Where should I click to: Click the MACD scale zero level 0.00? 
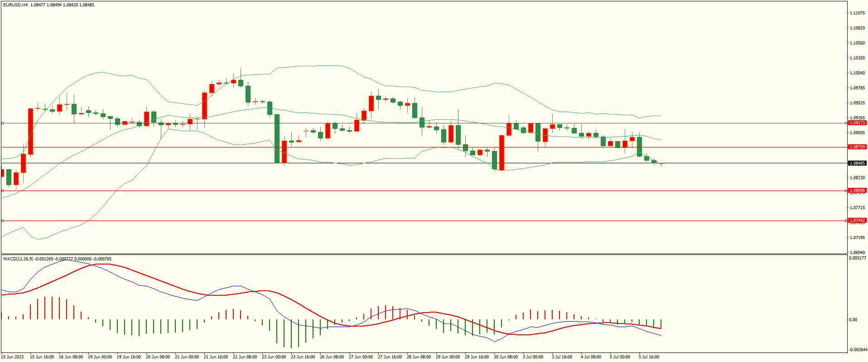pyautogui.click(x=853, y=320)
